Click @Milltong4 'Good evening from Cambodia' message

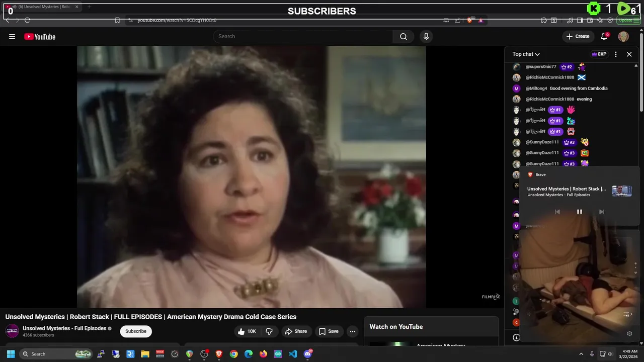tap(579, 88)
